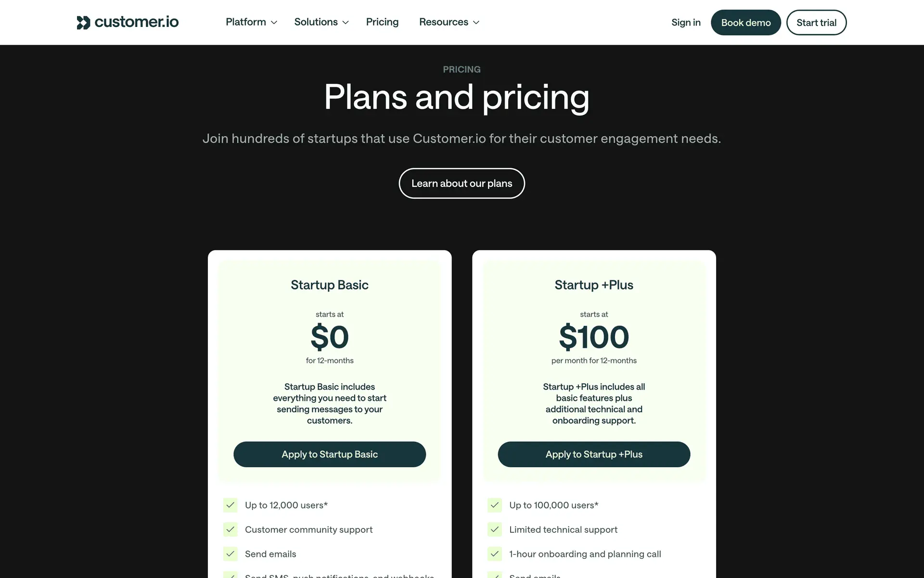Click the Sign in link
This screenshot has width=924, height=578.
[x=686, y=23]
